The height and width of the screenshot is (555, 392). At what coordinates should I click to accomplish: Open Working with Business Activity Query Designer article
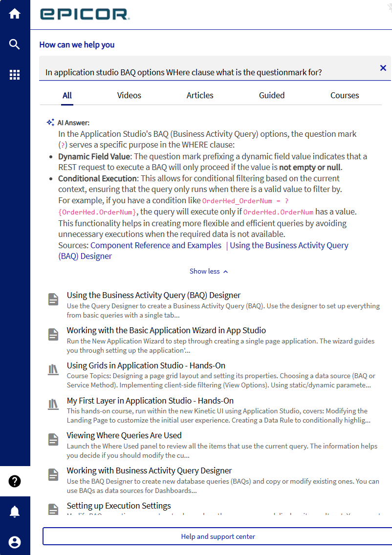[149, 470]
